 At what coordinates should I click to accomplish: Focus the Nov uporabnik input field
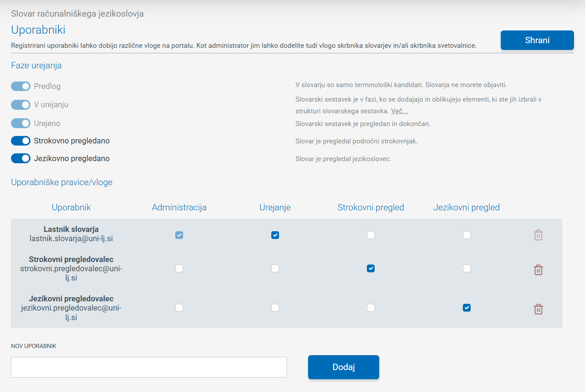point(149,367)
